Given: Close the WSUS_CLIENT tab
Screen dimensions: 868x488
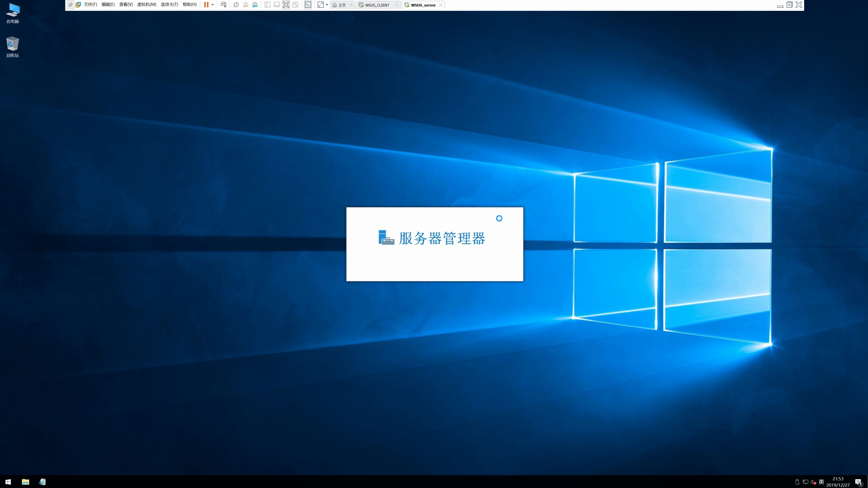Looking at the screenshot, I should 397,5.
